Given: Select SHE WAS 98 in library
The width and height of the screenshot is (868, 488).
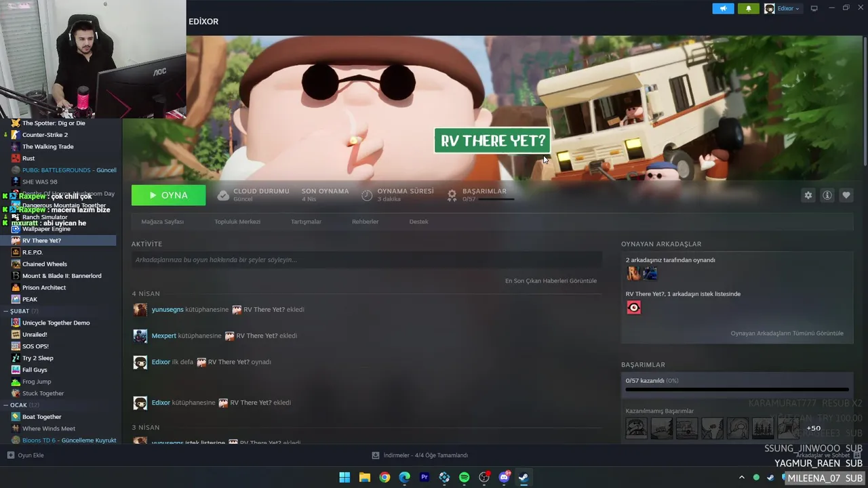Looking at the screenshot, I should [39, 182].
